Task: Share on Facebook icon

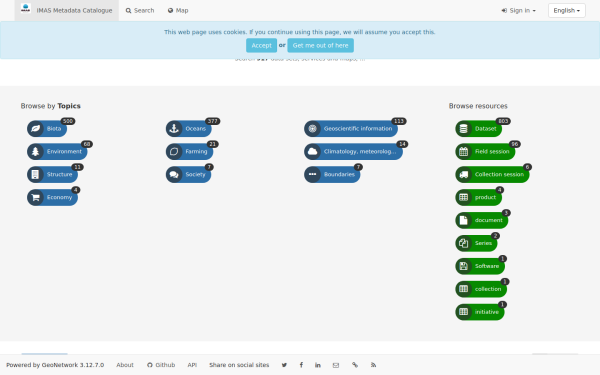Action: (x=301, y=365)
